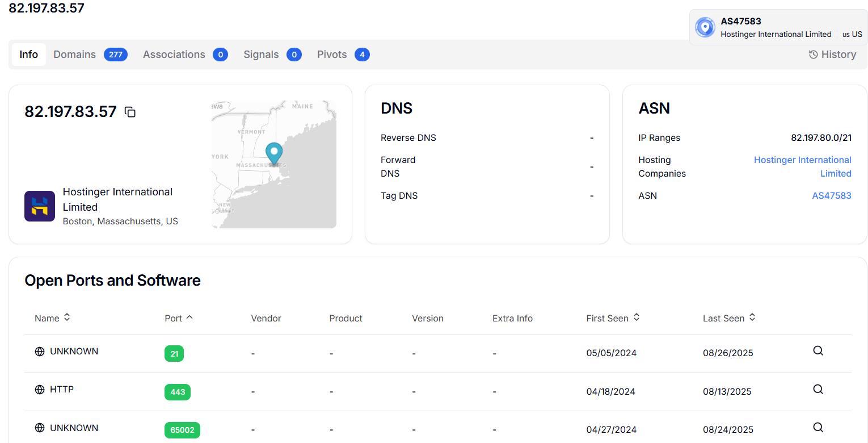Click First Seen date 05/05/2024
This screenshot has height=443, width=868.
pyautogui.click(x=612, y=353)
